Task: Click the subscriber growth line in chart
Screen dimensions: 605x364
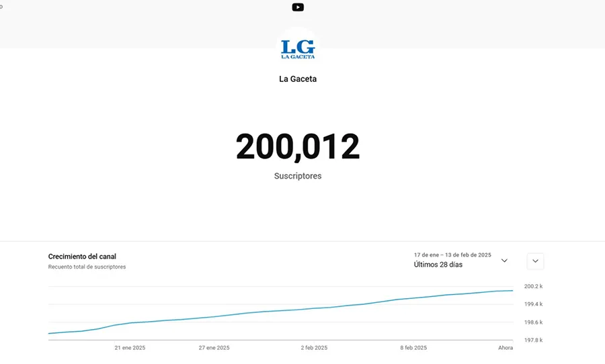Action: pos(281,311)
